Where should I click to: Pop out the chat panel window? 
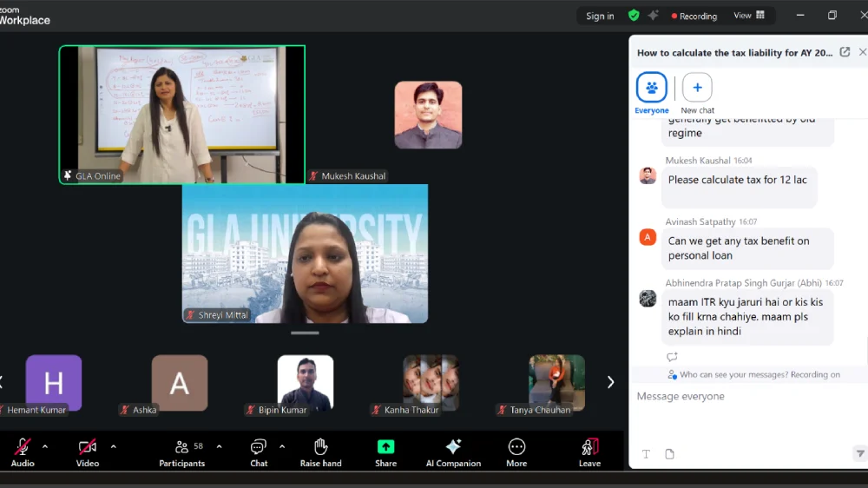845,52
